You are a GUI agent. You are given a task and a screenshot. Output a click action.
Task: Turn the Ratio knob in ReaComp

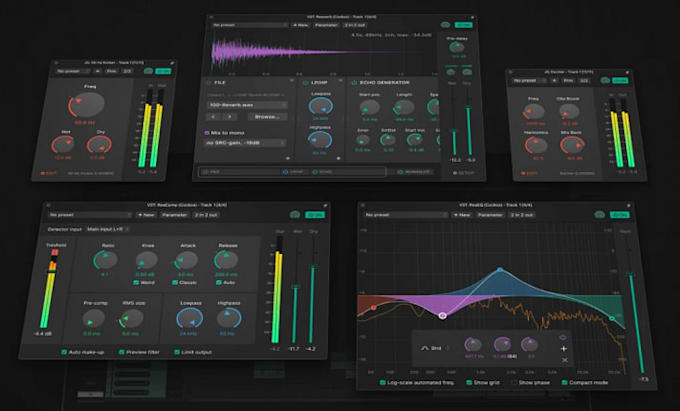coord(106,260)
